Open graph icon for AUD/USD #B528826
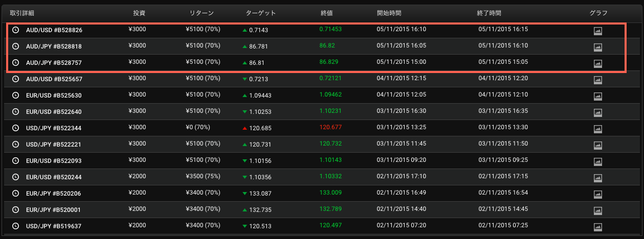The image size is (644, 239). [597, 31]
